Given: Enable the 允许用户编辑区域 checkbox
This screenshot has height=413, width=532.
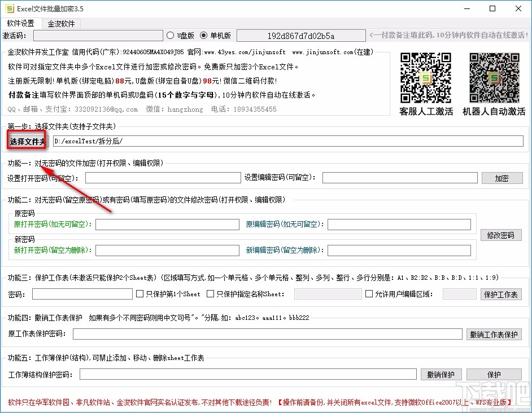Looking at the screenshot, I should [x=369, y=293].
